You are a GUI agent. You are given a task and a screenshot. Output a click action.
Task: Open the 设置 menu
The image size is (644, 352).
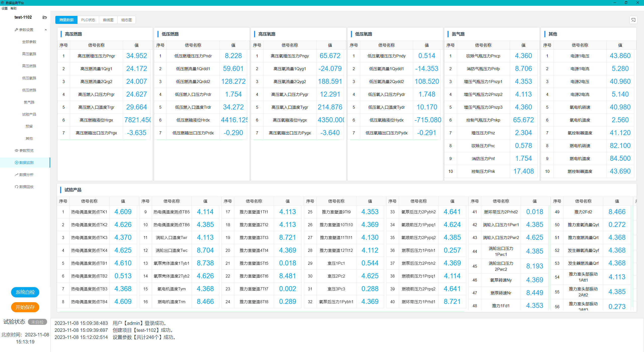pos(5,8)
